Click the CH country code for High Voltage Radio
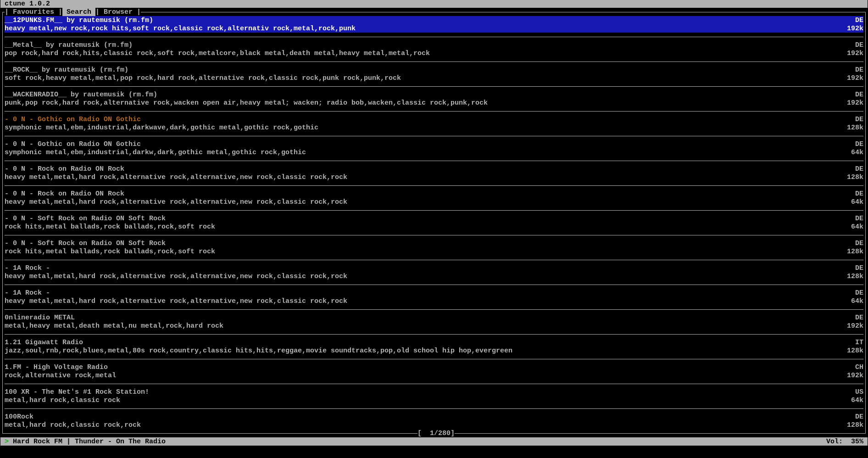This screenshot has height=458, width=868. [859, 367]
